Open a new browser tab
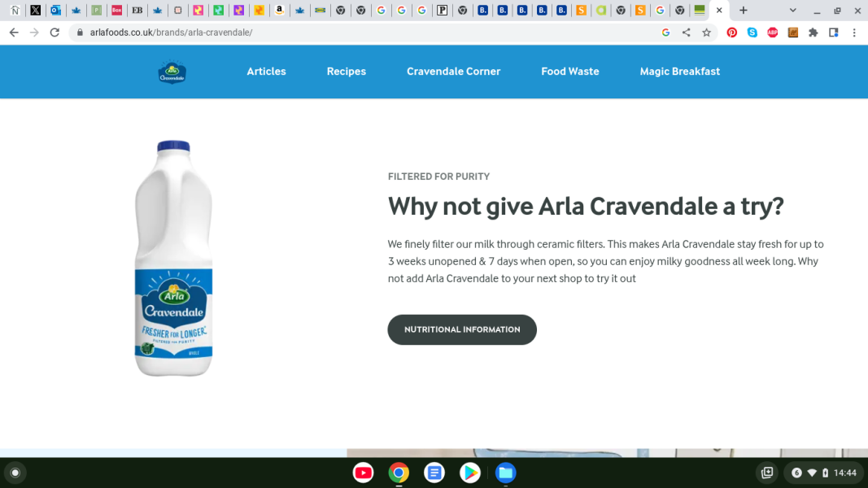The height and width of the screenshot is (488, 868). tap(744, 10)
